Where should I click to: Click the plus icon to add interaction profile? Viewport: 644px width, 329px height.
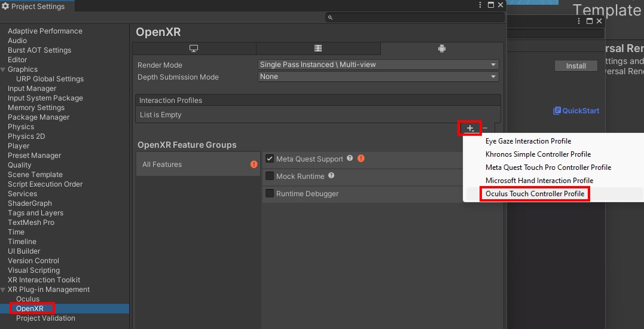(x=470, y=128)
